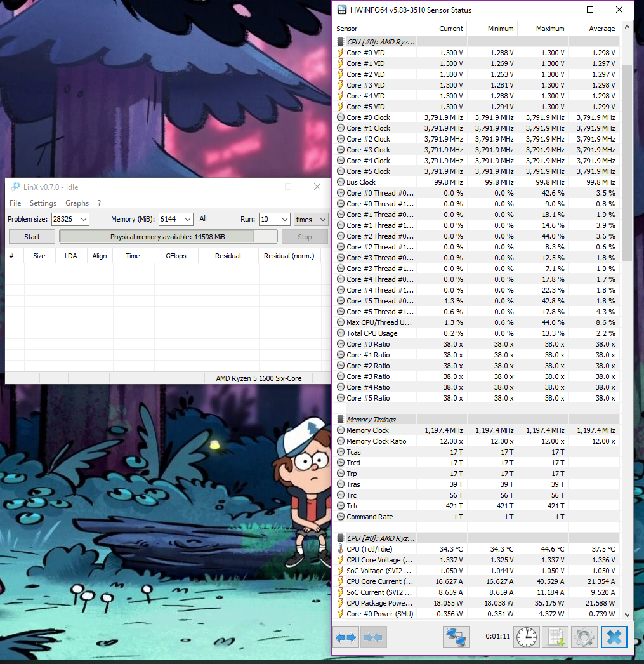
Task: Click the Bus Clock sensor icon
Action: pyautogui.click(x=341, y=182)
